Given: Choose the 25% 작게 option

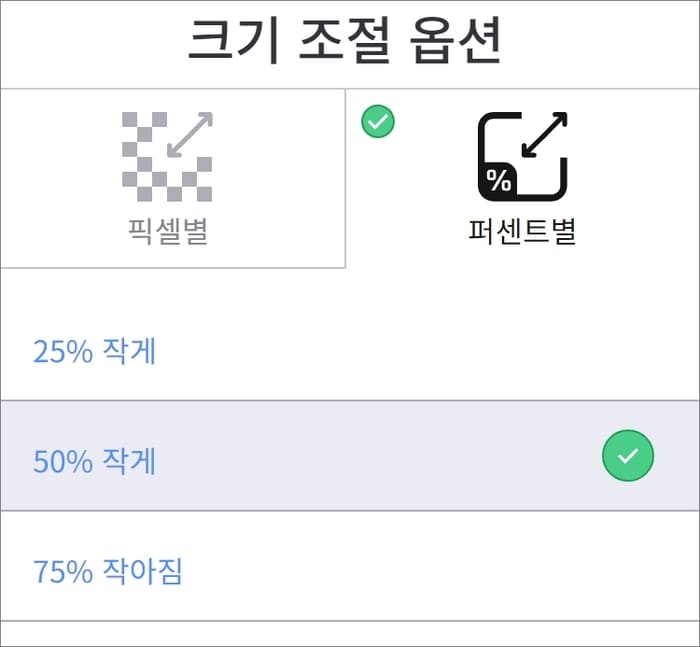Looking at the screenshot, I should (95, 351).
